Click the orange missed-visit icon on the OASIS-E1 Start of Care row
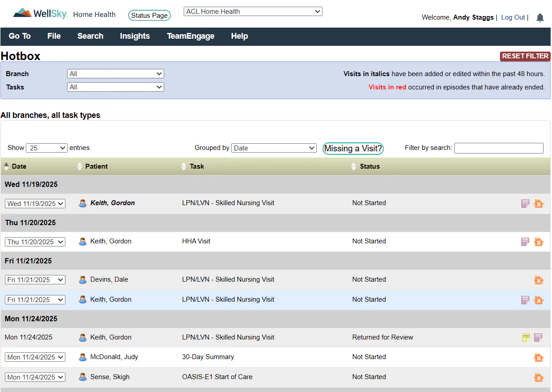552x392 pixels. pyautogui.click(x=539, y=377)
